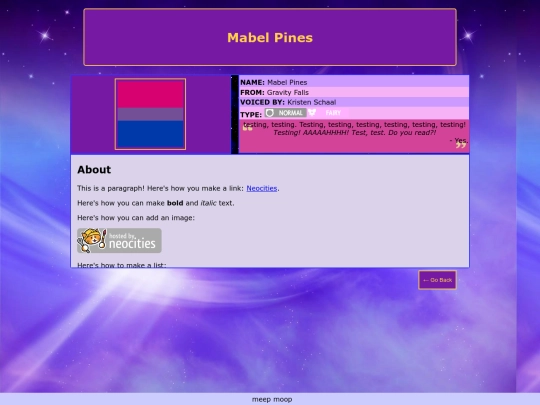Screen dimensions: 540x405
Task: Click the NORMAL type badge
Action: tap(285, 113)
